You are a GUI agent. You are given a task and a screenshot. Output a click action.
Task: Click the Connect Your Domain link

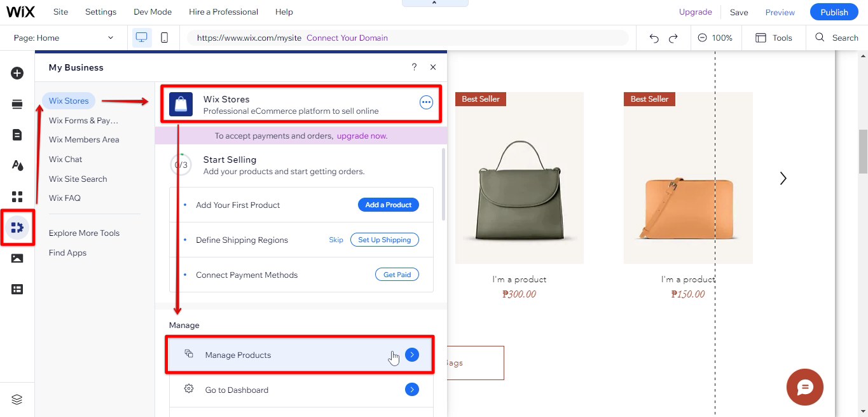pyautogui.click(x=347, y=38)
